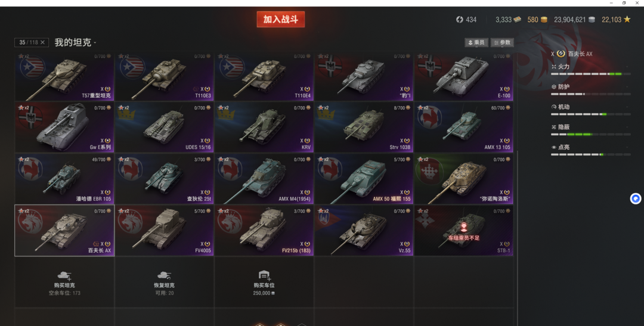Expand the 隐蔽 concealment stat section
Viewport: 644px width, 326px height.
point(590,127)
